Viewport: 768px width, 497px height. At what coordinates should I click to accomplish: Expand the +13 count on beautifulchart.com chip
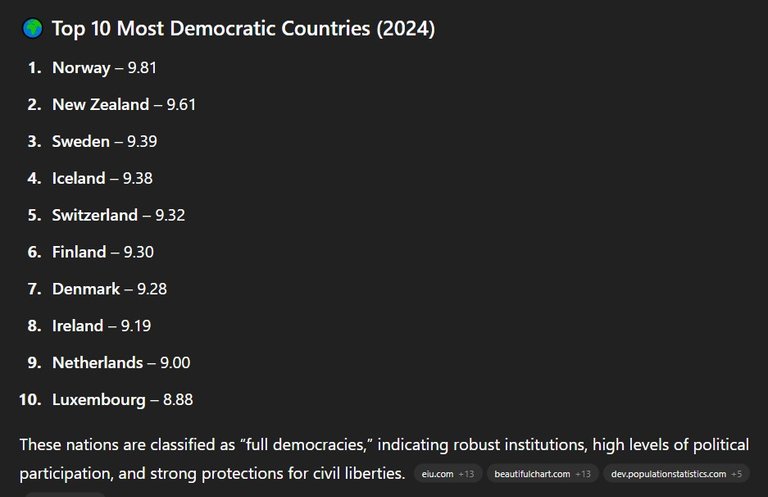tap(583, 474)
